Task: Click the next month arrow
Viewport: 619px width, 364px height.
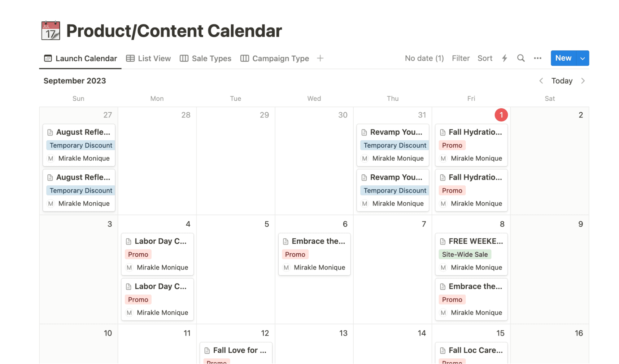Action: click(x=583, y=80)
